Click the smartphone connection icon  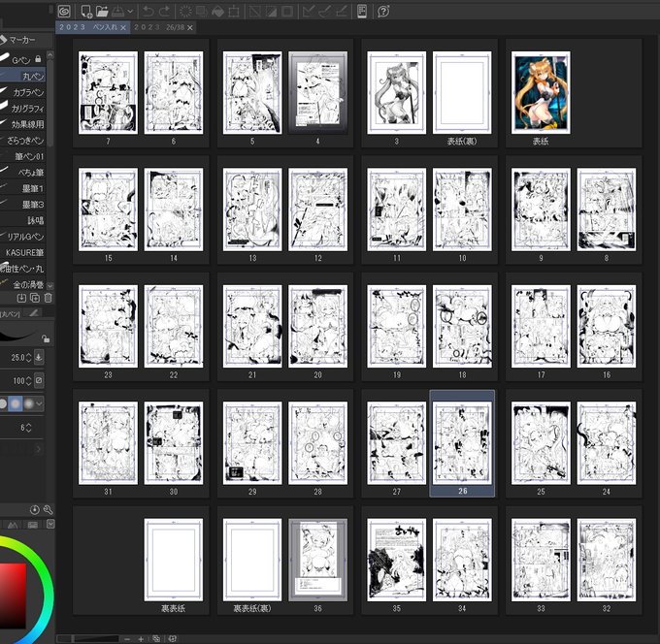coord(362,12)
